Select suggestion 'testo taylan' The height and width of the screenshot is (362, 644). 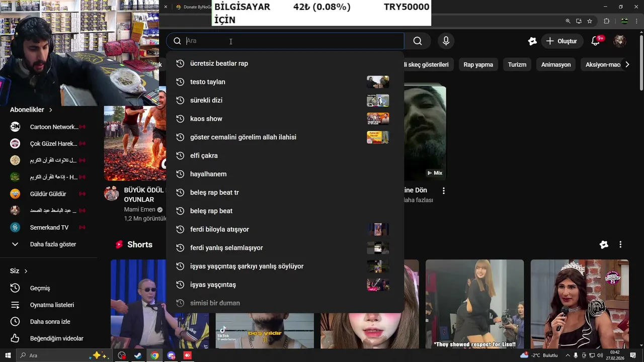click(285, 82)
